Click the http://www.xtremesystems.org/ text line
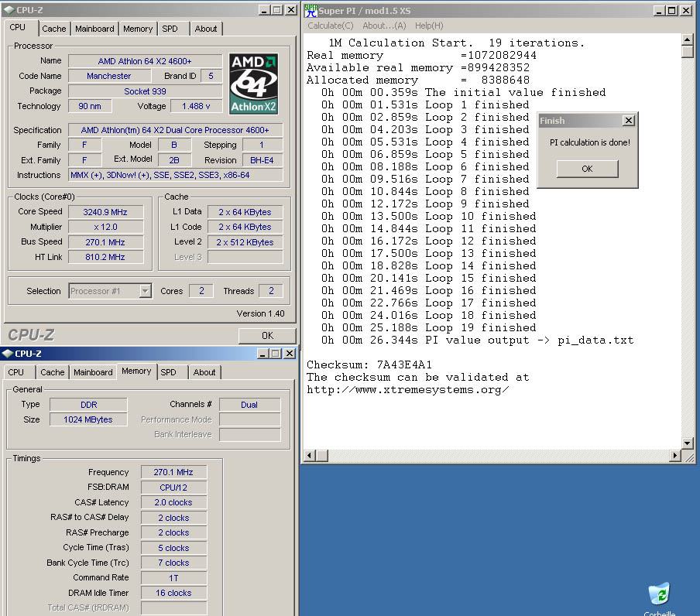This screenshot has width=700, height=616. (x=407, y=390)
